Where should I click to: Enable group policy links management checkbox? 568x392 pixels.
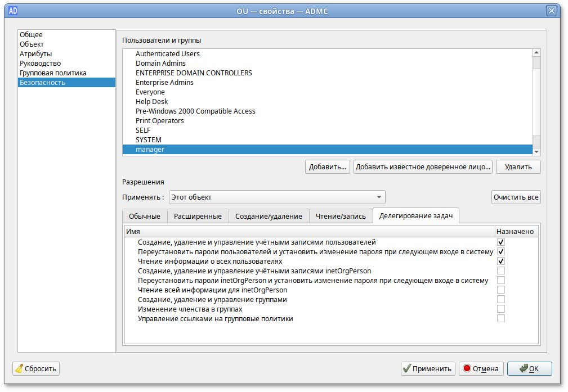[500, 319]
